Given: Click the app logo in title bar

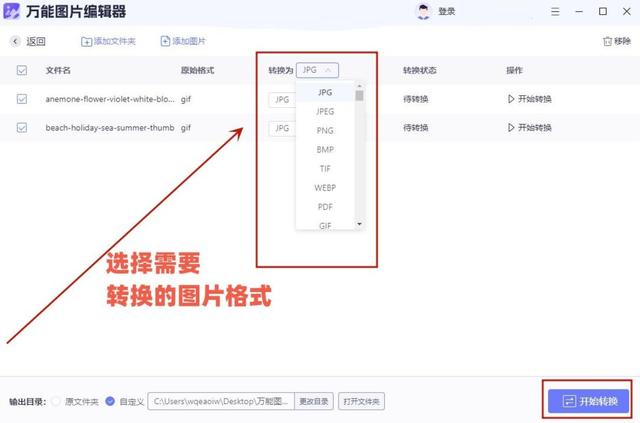Looking at the screenshot, I should [x=11, y=11].
